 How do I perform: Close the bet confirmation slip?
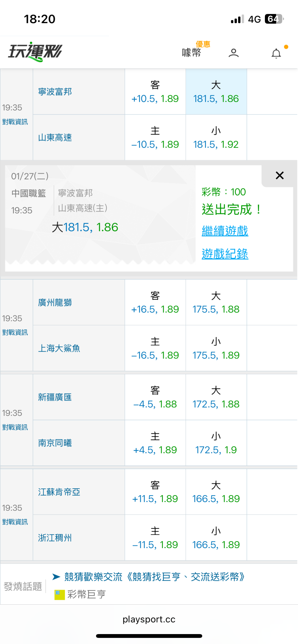click(280, 176)
